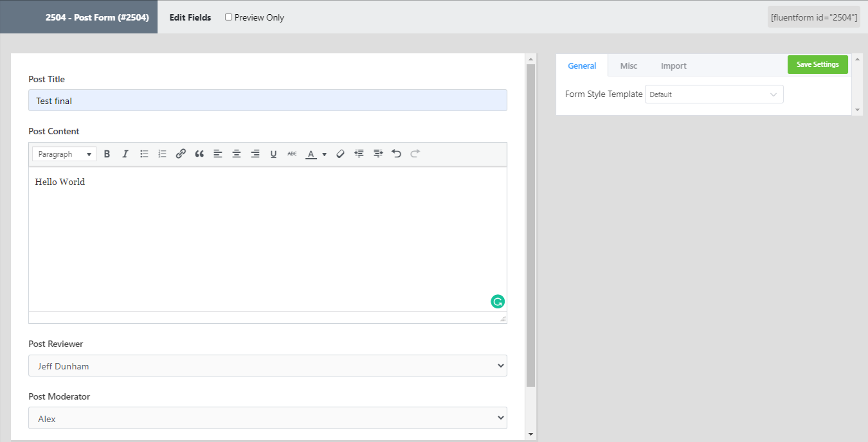Open the Grammarly icon in the editor
The image size is (868, 442).
click(x=498, y=301)
